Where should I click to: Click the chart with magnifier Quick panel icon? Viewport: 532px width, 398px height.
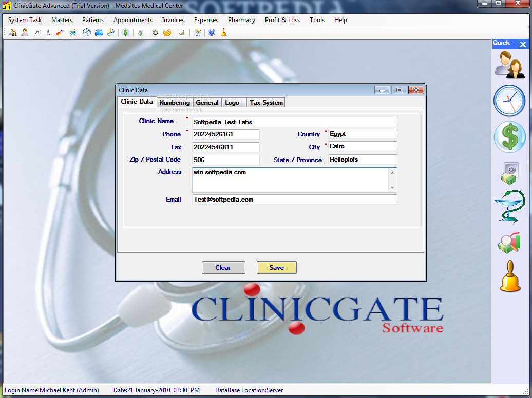(509, 243)
